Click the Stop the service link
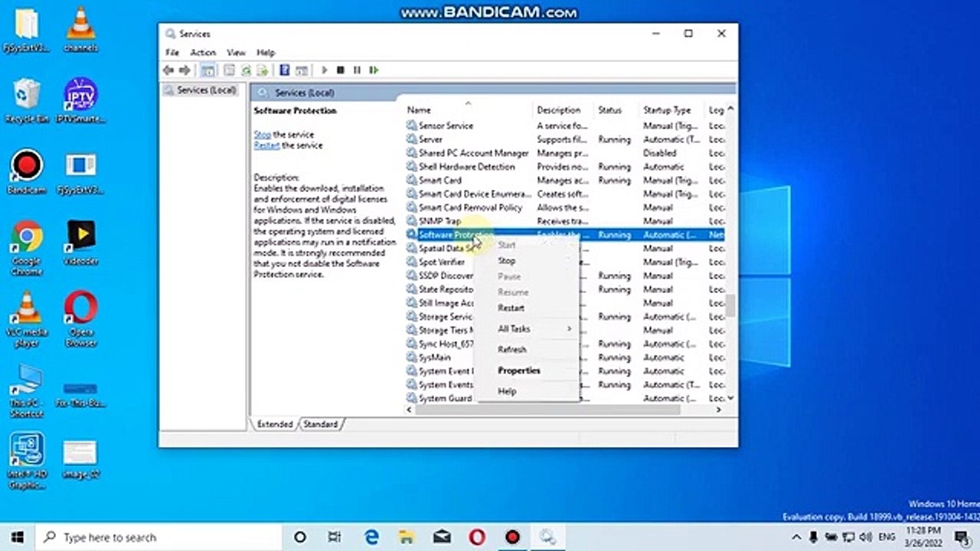The width and height of the screenshot is (980, 551). pyautogui.click(x=262, y=135)
